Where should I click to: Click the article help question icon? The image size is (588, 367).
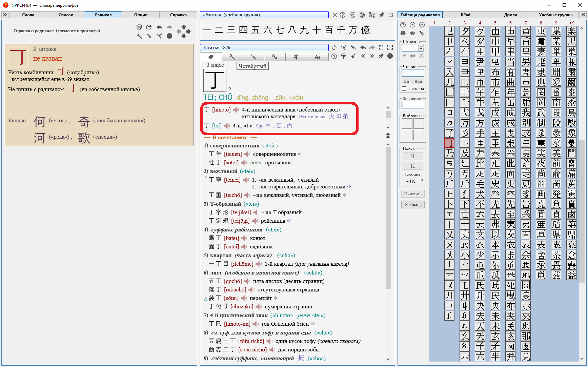pos(334,56)
